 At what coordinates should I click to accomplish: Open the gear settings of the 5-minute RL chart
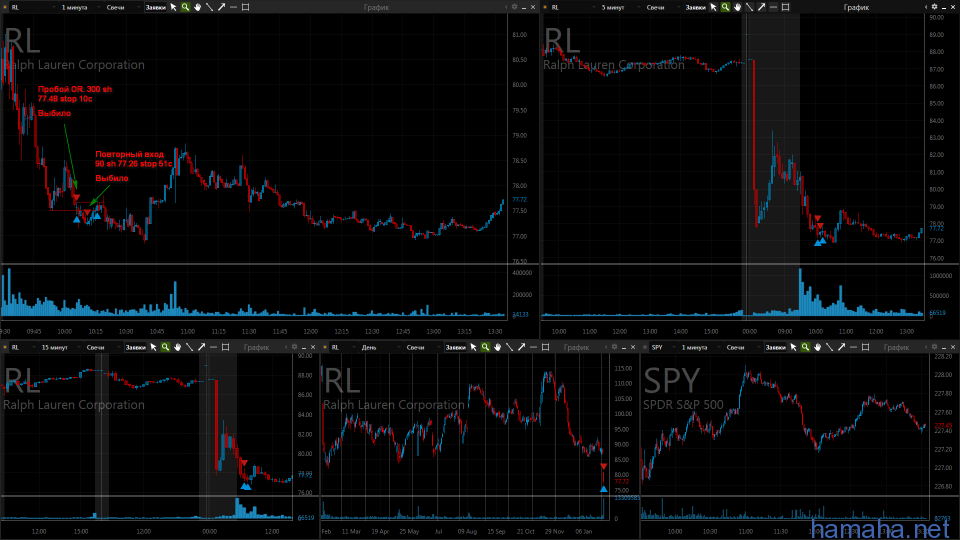tap(934, 7)
